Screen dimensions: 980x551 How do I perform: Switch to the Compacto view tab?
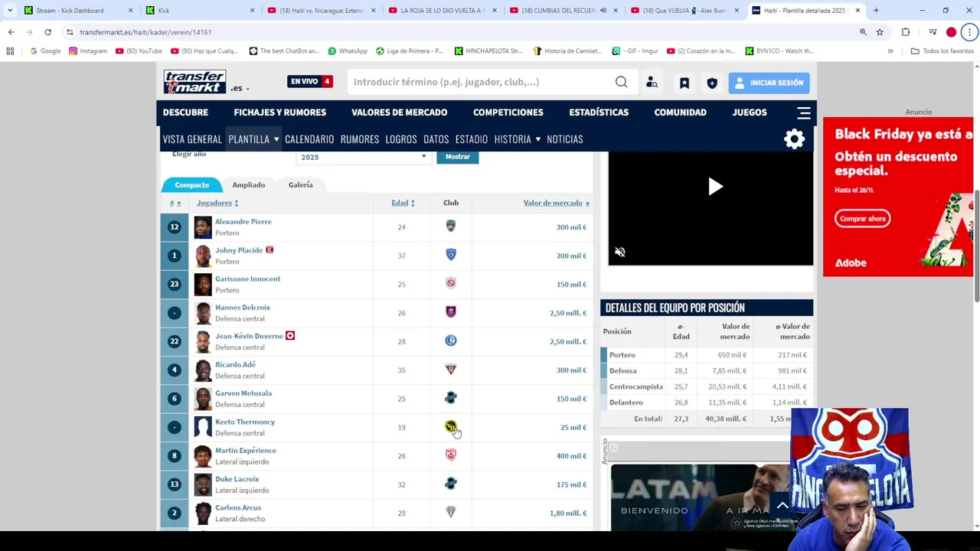click(x=191, y=184)
